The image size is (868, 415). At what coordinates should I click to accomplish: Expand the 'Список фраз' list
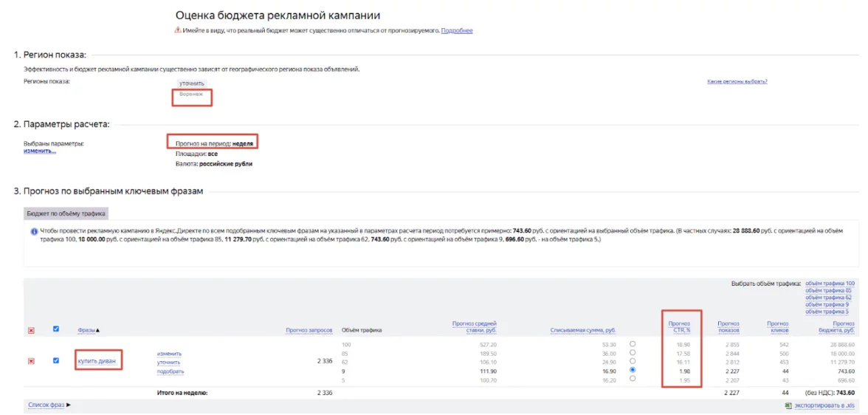(x=49, y=405)
